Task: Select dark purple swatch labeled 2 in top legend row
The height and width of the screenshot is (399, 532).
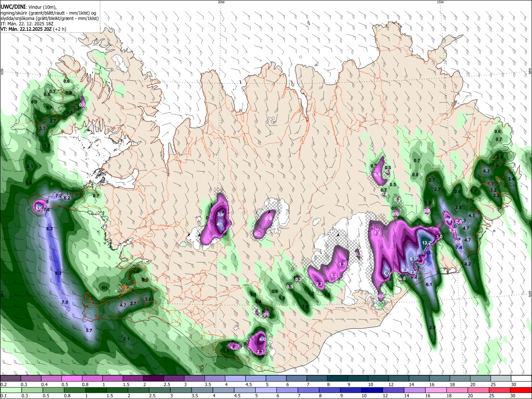Action: pyautogui.click(x=153, y=379)
